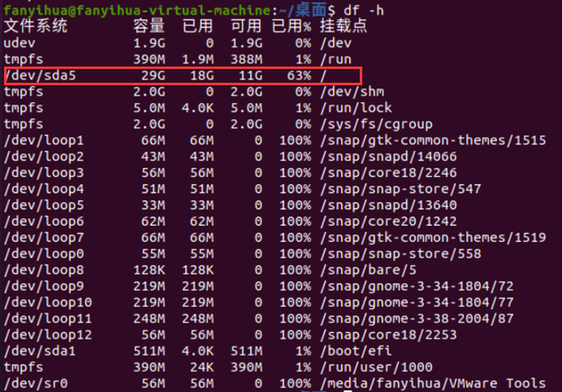Click the '1.9M' used value
Screen dimensions: 562x392
tap(198, 59)
